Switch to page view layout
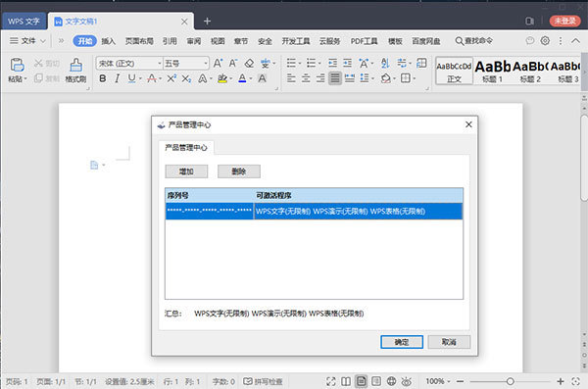The image size is (588, 389). pos(361,381)
